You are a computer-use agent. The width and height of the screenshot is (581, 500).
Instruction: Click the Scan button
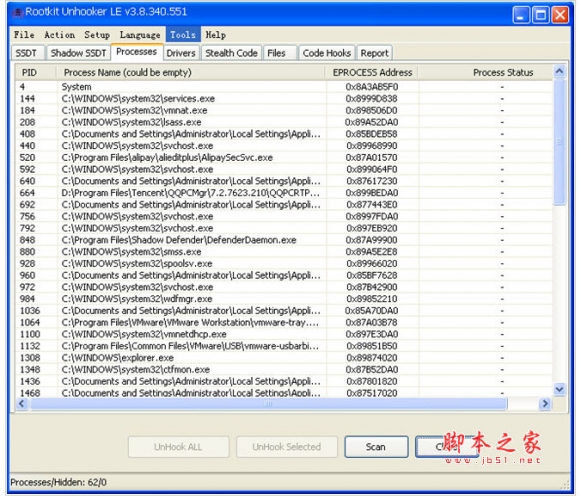[x=376, y=447]
